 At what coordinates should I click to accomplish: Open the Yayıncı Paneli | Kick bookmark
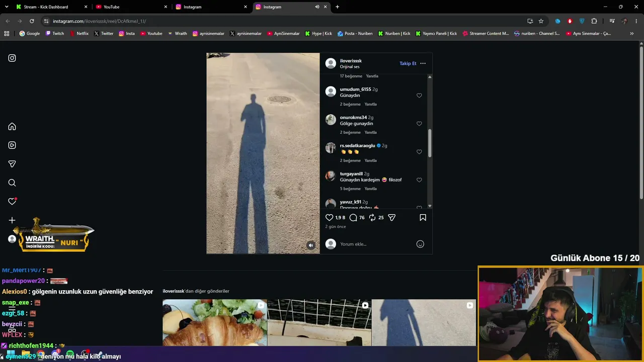point(436,34)
